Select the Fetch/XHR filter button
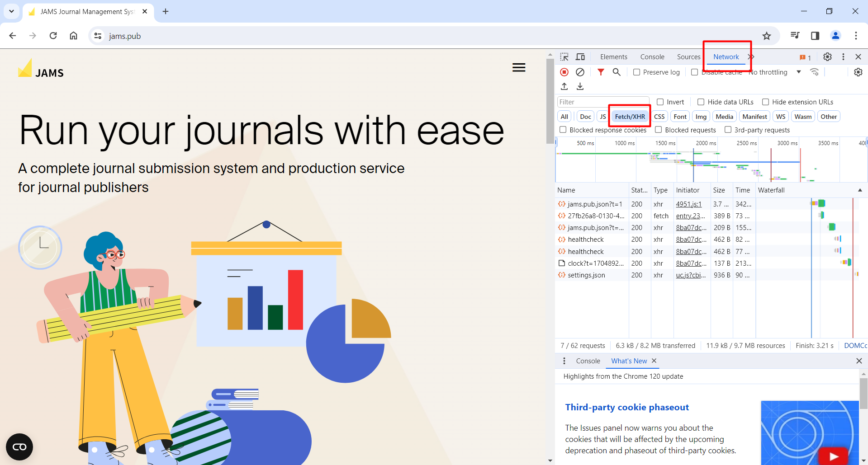This screenshot has height=465, width=868. pos(630,117)
